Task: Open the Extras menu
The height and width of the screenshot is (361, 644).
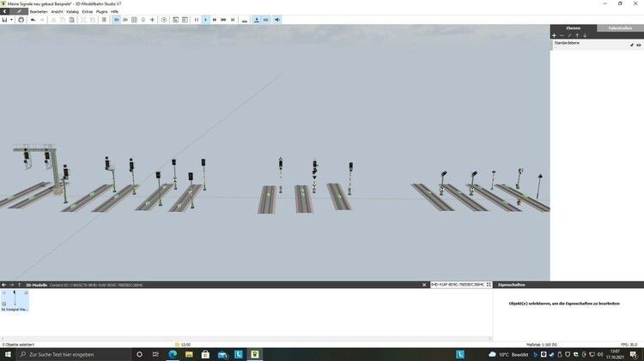Action: point(88,12)
